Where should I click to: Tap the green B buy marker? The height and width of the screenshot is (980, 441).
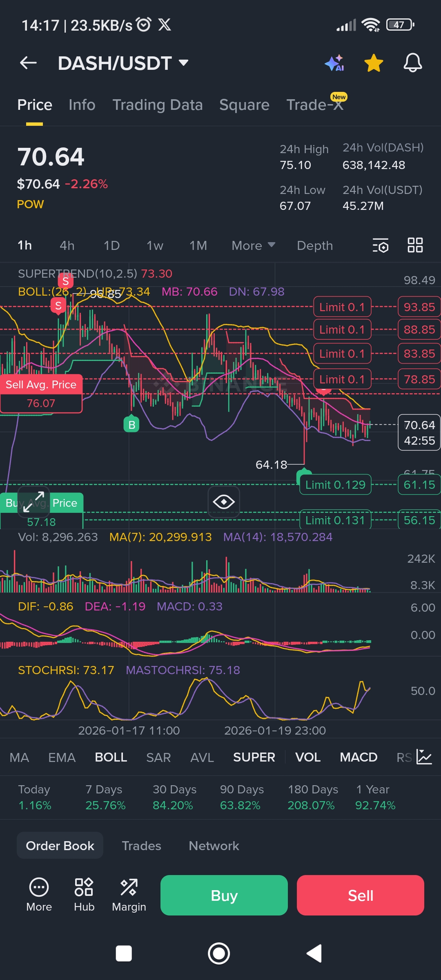[x=131, y=425]
